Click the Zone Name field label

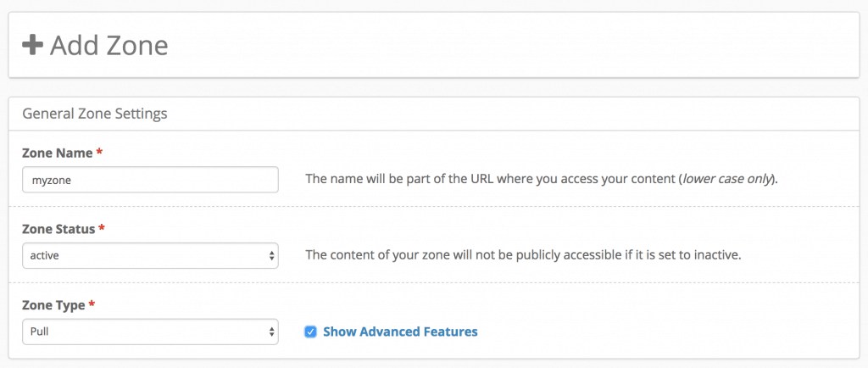[x=57, y=152]
